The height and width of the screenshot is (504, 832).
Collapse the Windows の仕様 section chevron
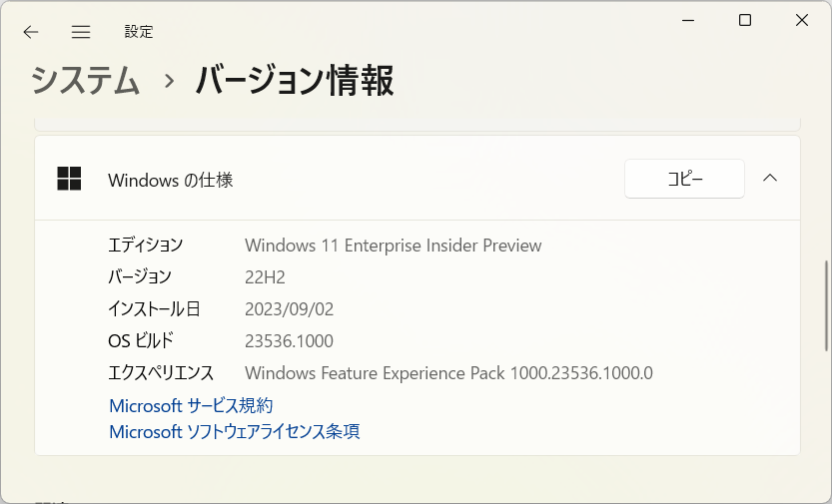click(x=770, y=178)
